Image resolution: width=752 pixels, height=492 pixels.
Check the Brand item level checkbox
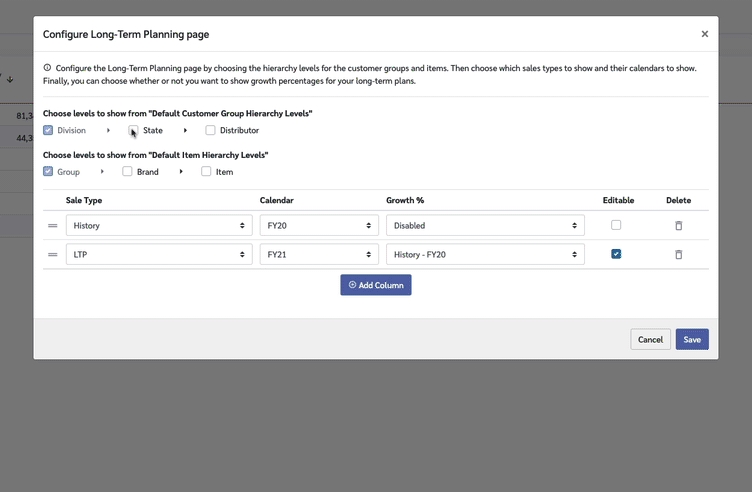[x=128, y=172]
